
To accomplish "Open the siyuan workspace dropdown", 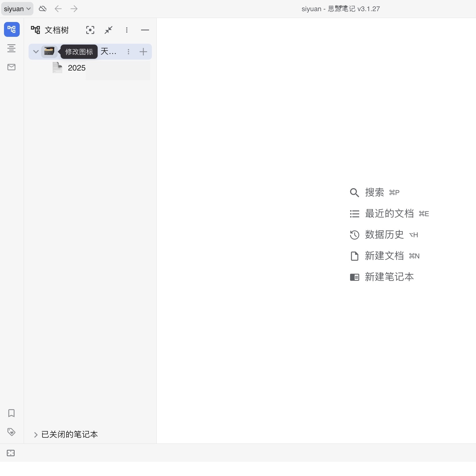I will (17, 9).
